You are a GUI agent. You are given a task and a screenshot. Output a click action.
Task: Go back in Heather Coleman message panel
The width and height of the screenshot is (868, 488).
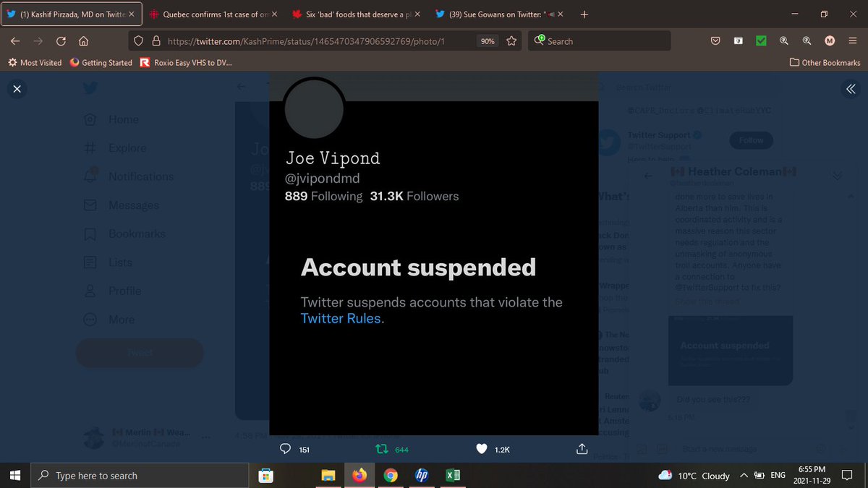(x=648, y=176)
